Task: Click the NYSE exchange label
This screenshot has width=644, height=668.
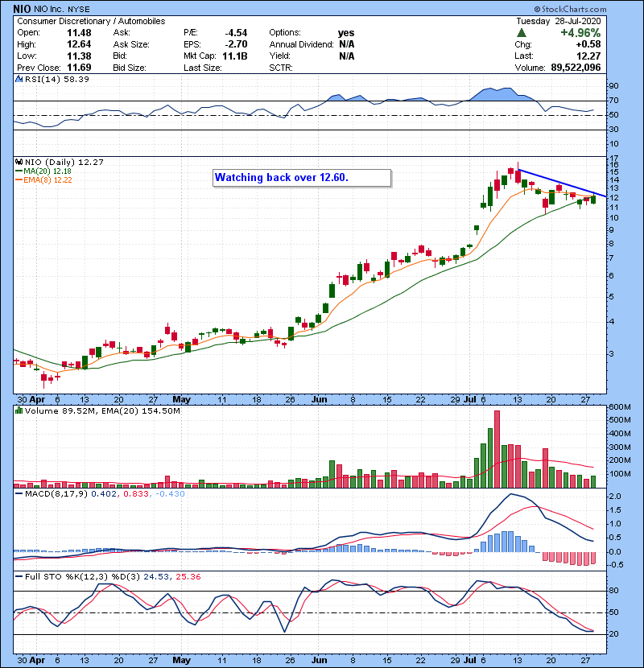Action: click(79, 10)
